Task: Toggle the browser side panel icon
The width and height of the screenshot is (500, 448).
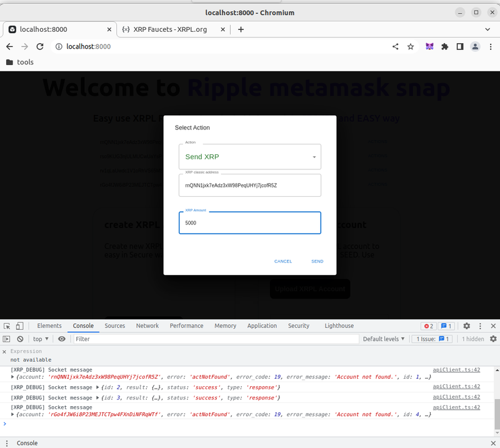Action: click(460, 47)
